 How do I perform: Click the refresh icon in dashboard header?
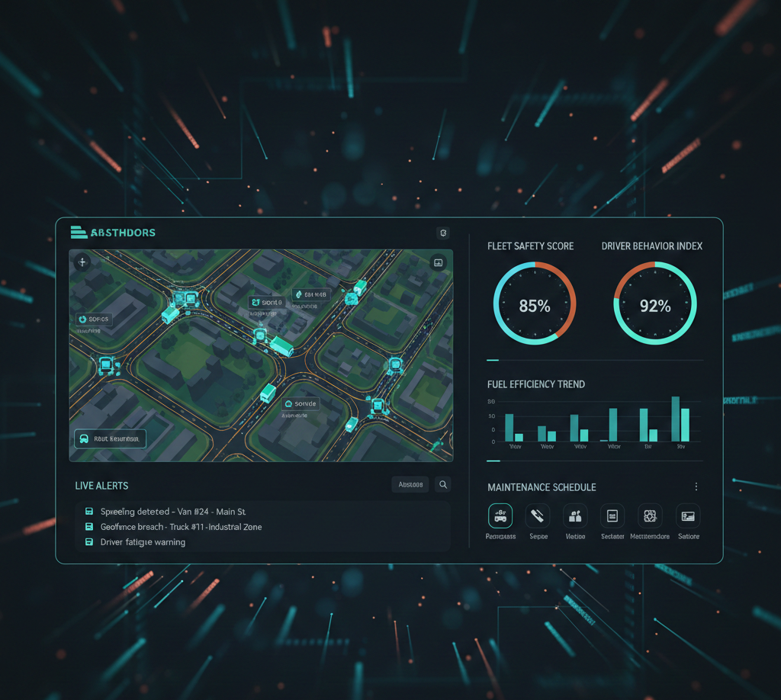coord(443,233)
